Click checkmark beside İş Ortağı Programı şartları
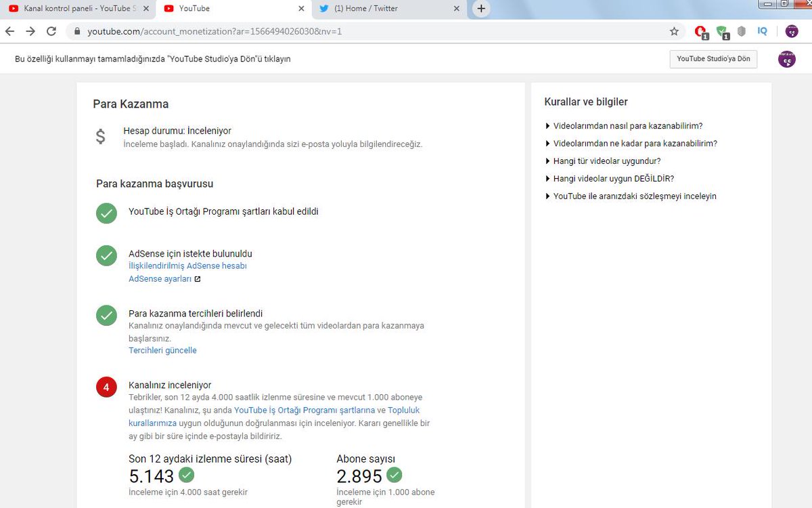This screenshot has width=812, height=508. (x=106, y=213)
